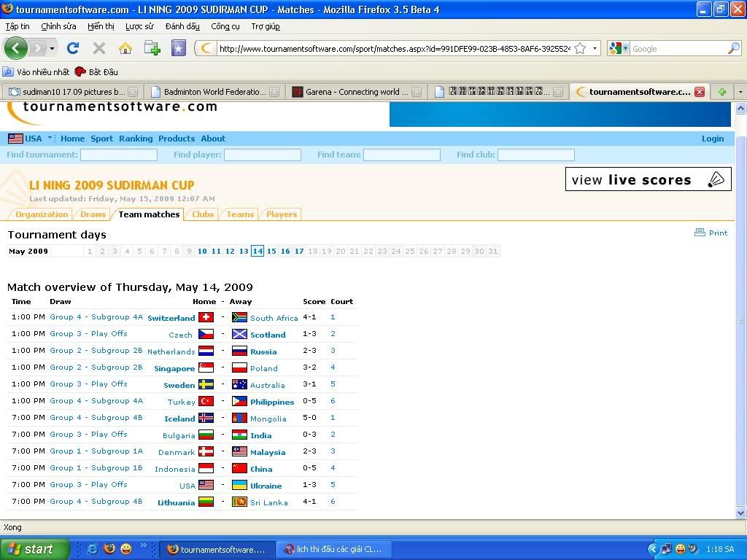
Task: Click the Malaysia flag icon
Action: [x=239, y=451]
